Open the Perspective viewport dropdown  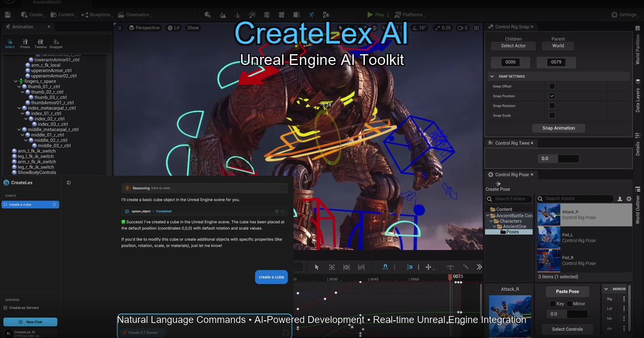[x=144, y=27]
